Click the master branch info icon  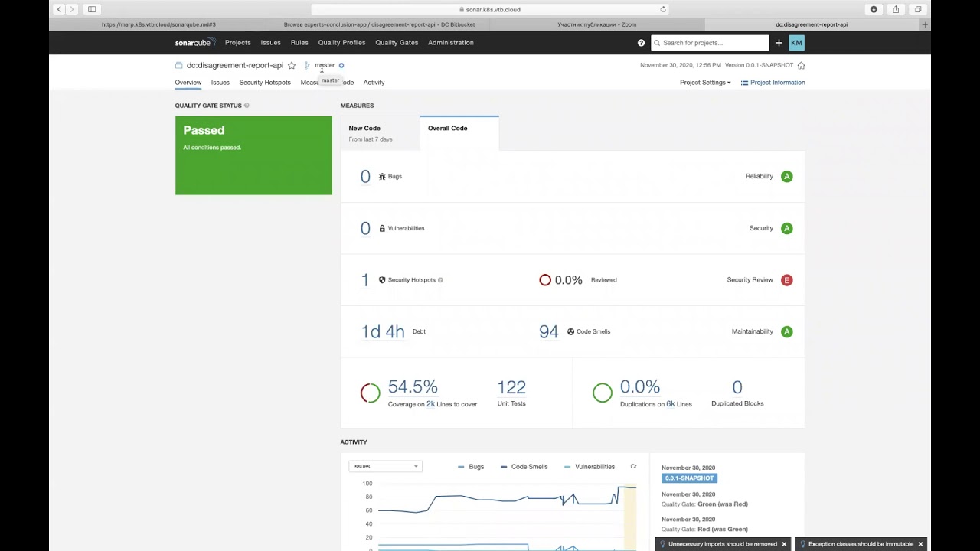pos(341,65)
